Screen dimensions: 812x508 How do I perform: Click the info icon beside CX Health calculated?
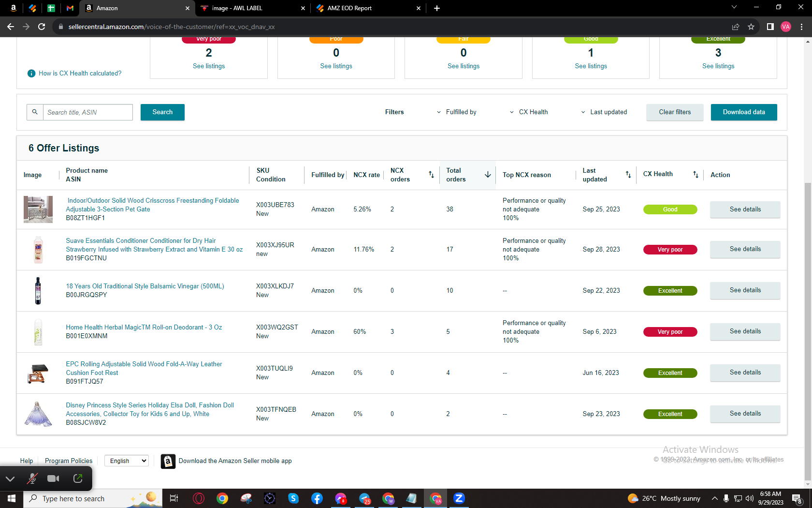[31, 74]
